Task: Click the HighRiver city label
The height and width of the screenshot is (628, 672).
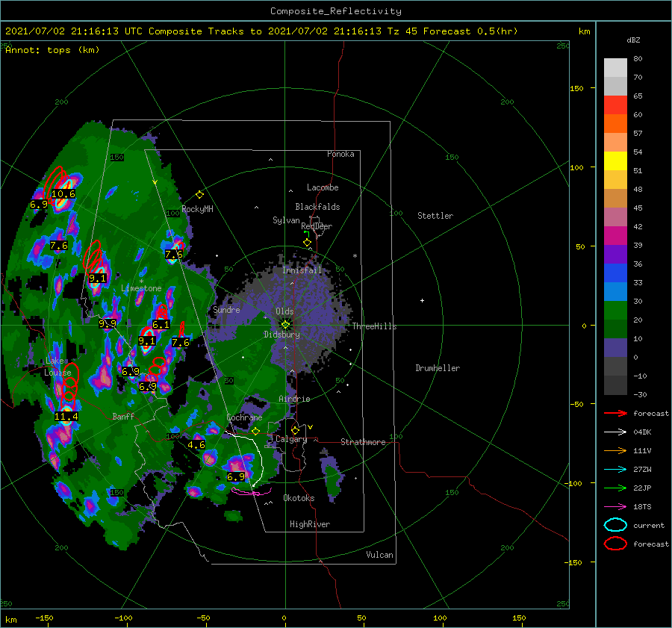Action: point(310,524)
